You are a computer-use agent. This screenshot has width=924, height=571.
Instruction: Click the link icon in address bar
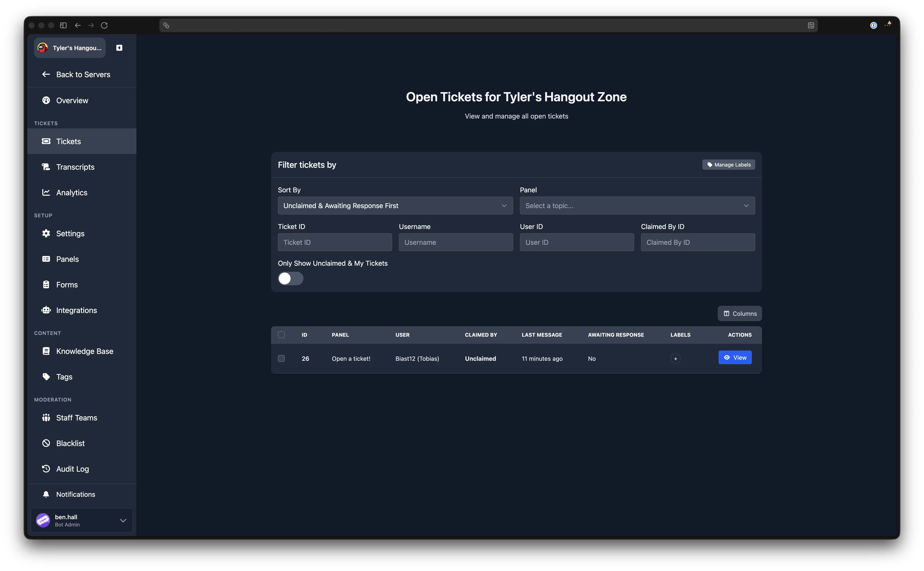tap(166, 25)
